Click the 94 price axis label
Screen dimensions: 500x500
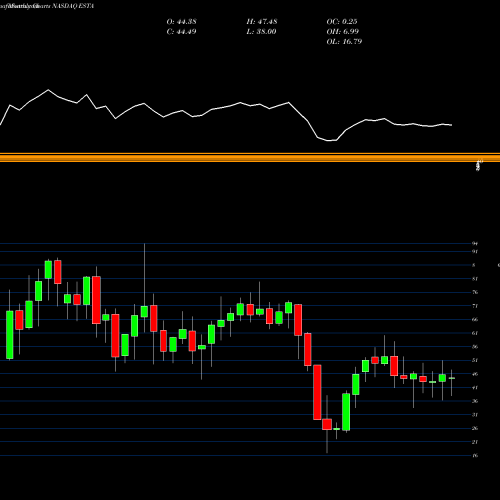click(475, 244)
